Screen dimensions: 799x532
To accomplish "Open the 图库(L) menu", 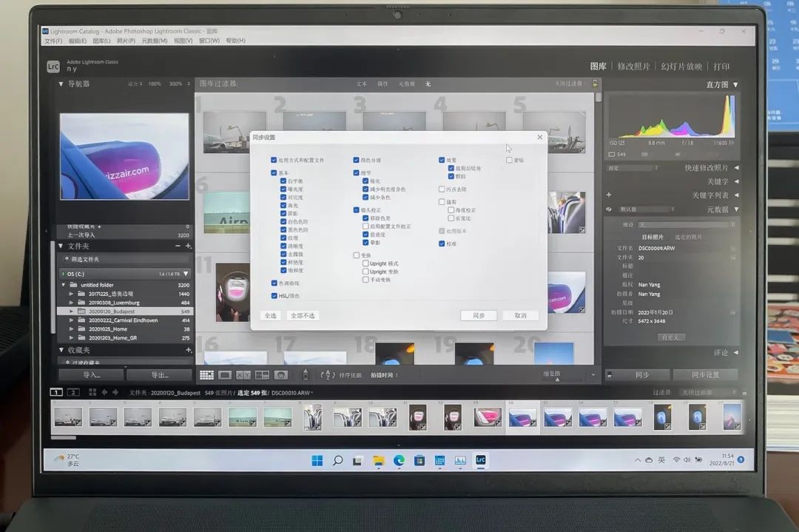I will 101,41.
